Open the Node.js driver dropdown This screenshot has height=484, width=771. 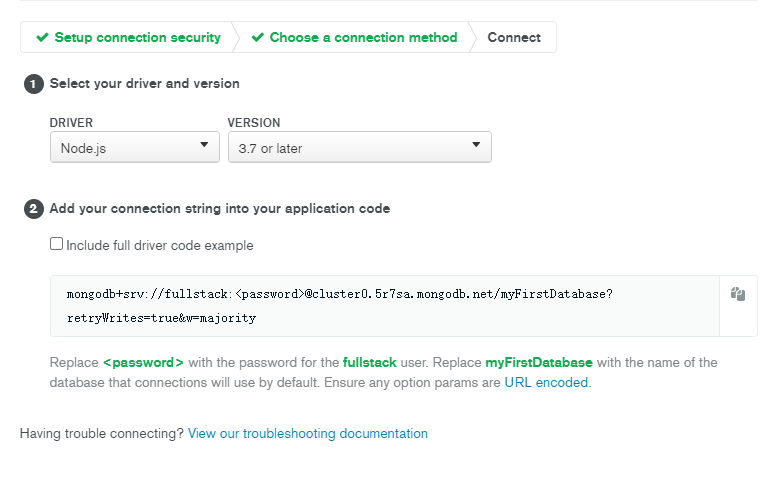click(135, 147)
